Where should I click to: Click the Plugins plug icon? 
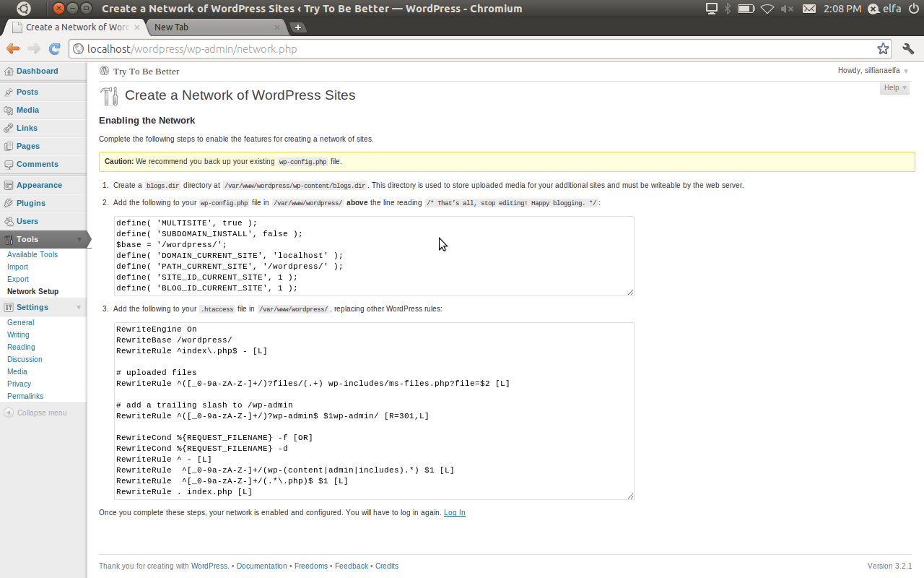point(9,204)
